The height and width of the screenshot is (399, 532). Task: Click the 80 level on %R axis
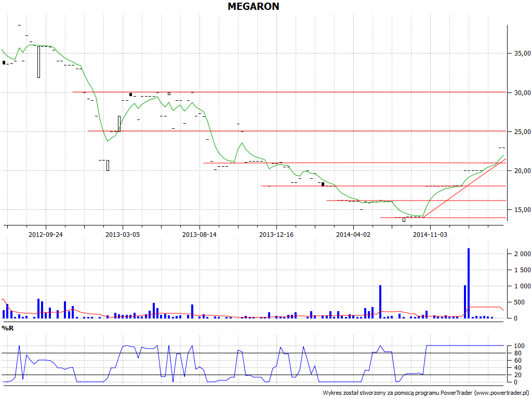point(518,353)
